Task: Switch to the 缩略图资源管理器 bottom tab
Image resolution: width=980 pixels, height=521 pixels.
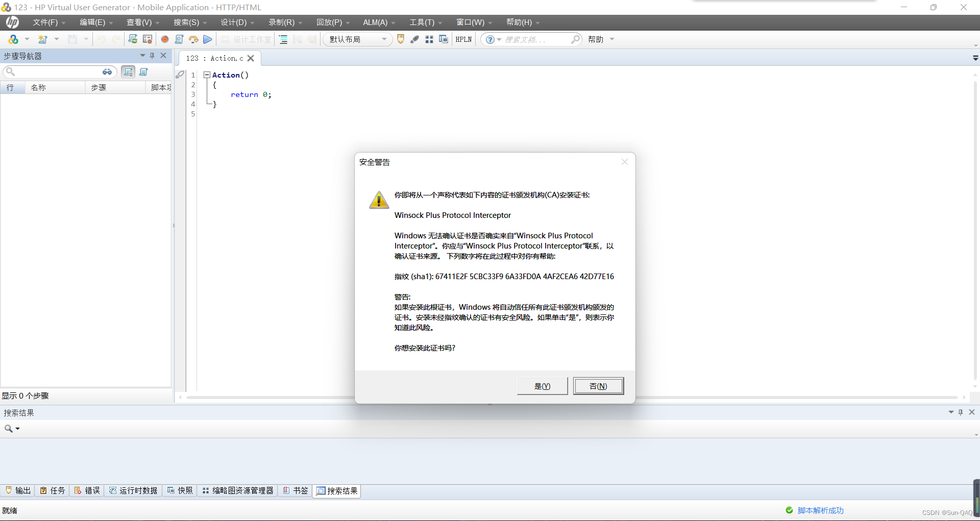Action: (238, 490)
